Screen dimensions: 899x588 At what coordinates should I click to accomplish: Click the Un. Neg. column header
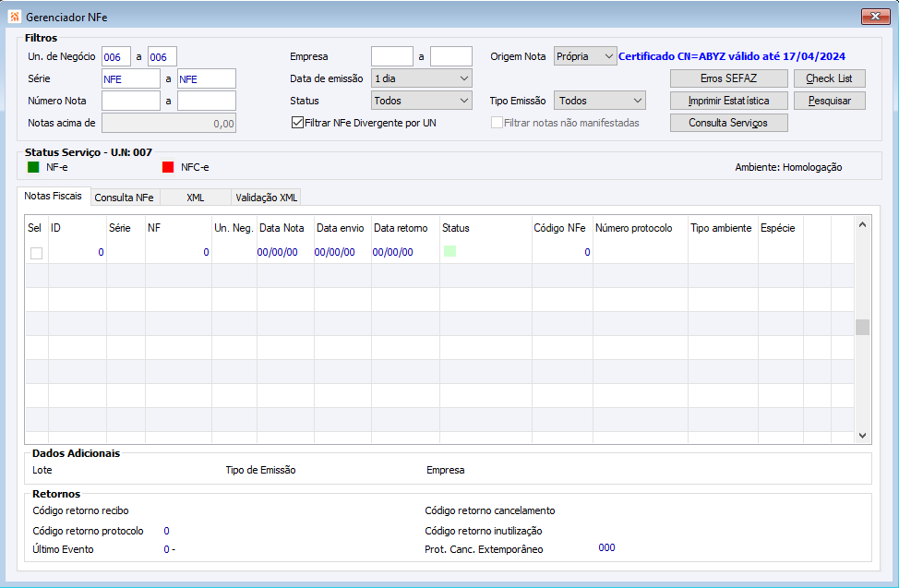point(234,228)
